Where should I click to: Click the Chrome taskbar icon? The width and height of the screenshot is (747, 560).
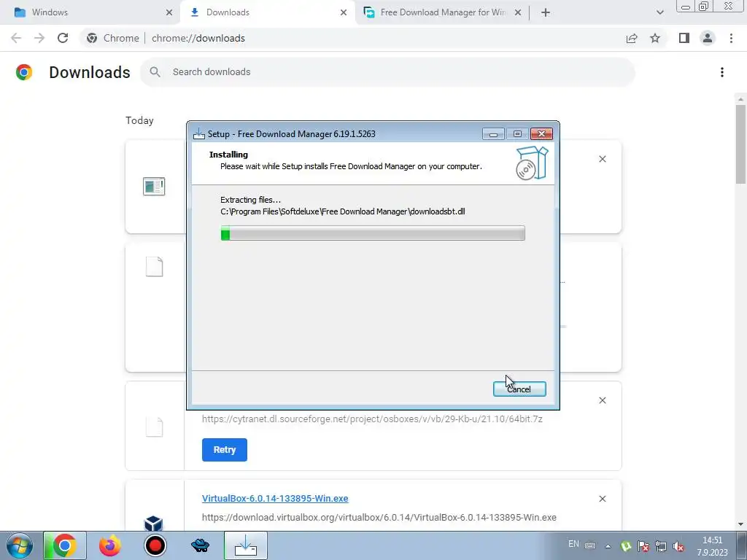click(x=65, y=545)
